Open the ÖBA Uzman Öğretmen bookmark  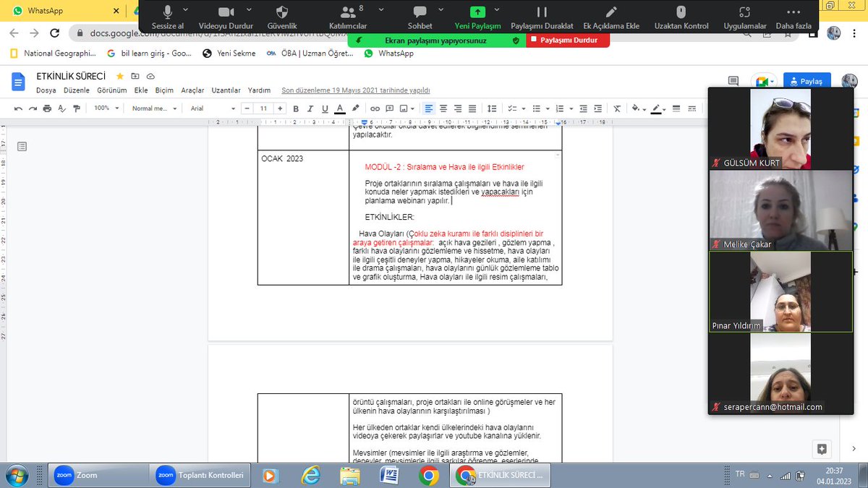coord(311,53)
